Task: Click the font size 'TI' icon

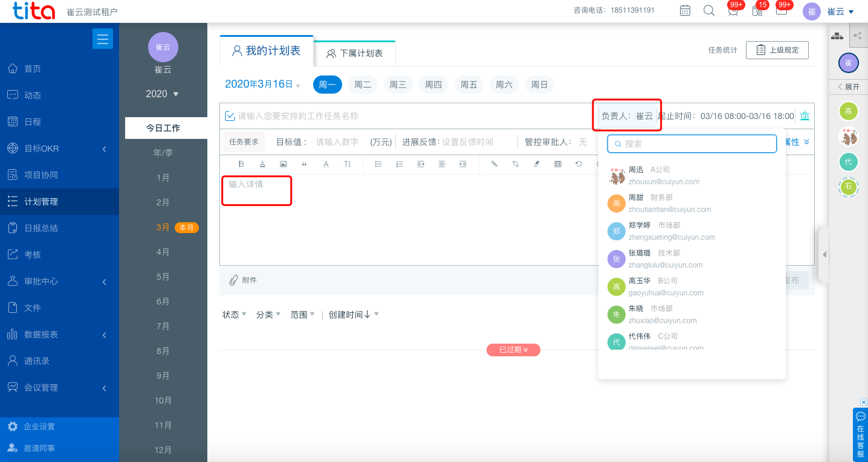Action: [348, 164]
